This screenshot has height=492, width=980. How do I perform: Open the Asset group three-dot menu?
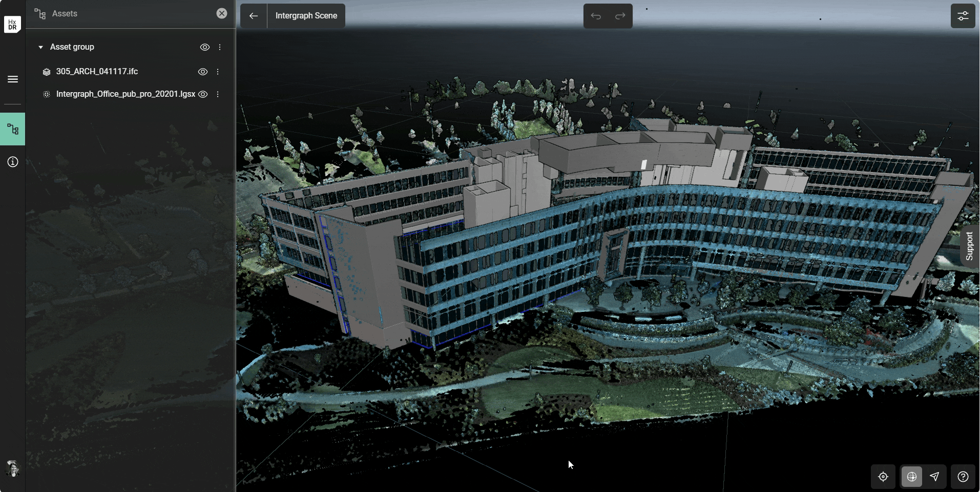coord(220,47)
